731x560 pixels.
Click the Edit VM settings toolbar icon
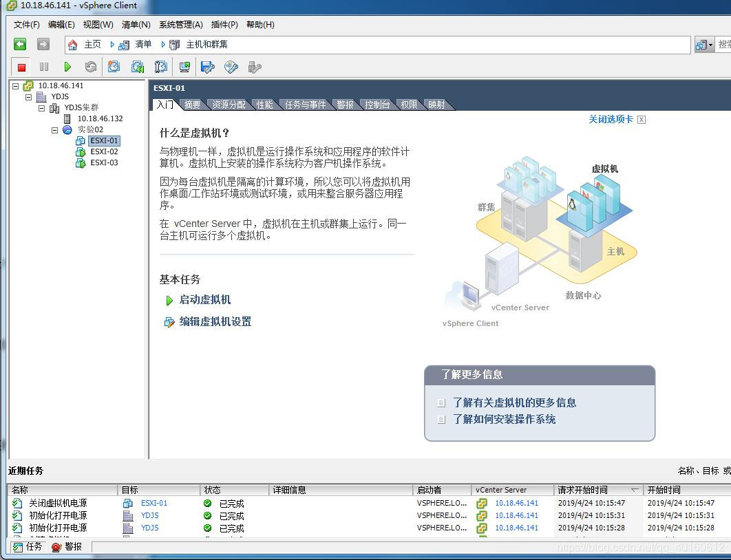click(x=207, y=67)
